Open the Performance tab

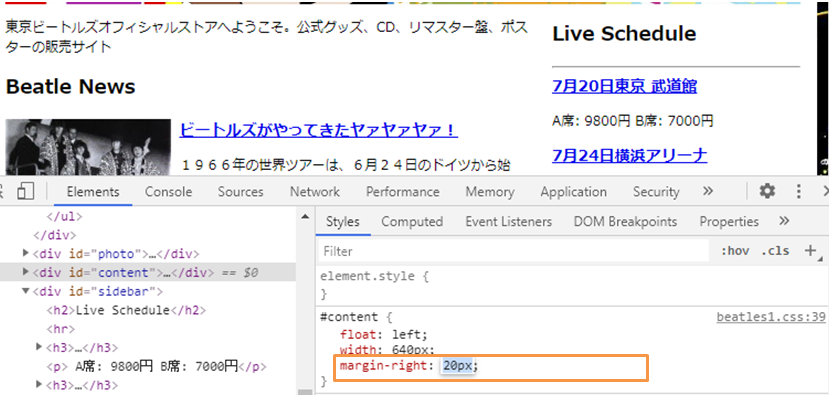tap(403, 191)
